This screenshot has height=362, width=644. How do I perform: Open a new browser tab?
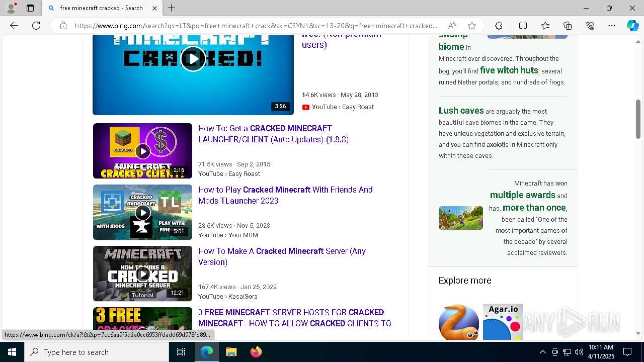pyautogui.click(x=171, y=8)
